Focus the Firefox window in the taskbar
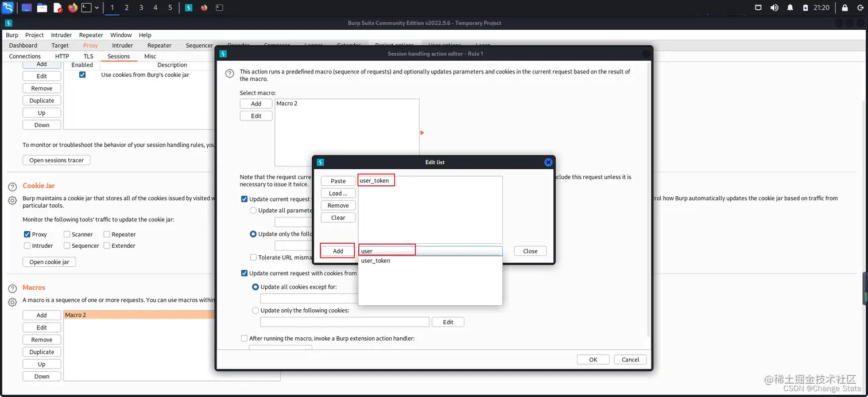The image size is (868, 397). pos(204,7)
